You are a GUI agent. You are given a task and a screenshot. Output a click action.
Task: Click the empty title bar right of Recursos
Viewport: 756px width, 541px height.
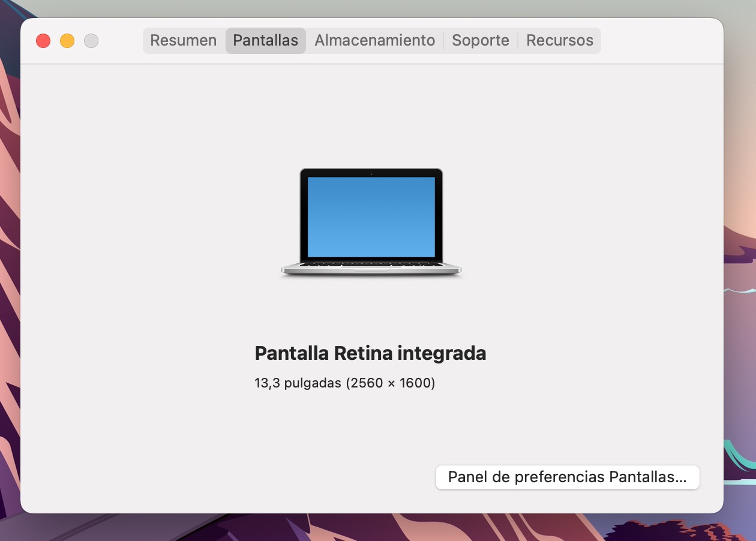pos(660,41)
